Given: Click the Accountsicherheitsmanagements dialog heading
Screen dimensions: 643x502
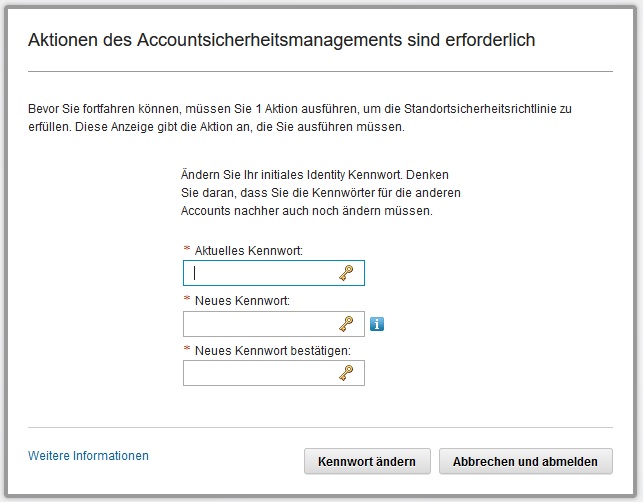Looking at the screenshot, I should (x=281, y=41).
